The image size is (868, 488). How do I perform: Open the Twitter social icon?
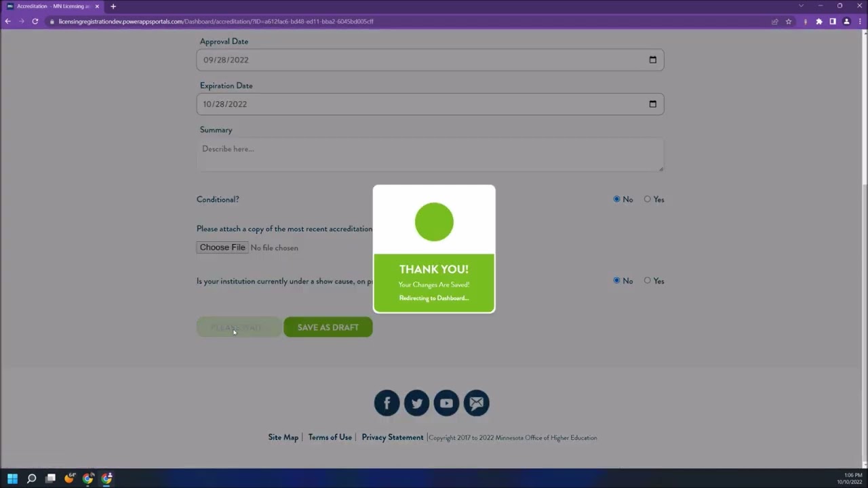(x=417, y=403)
